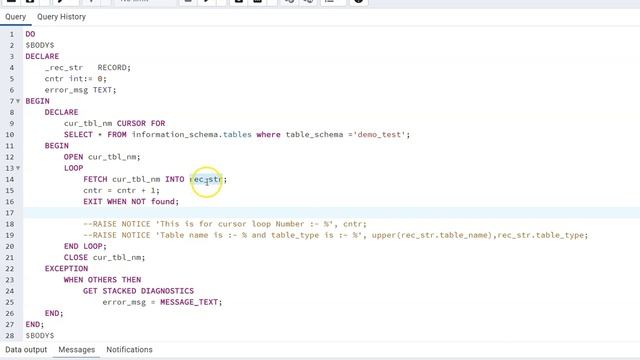The height and width of the screenshot is (360, 640).
Task: Select the Messages tab
Action: pos(76,350)
